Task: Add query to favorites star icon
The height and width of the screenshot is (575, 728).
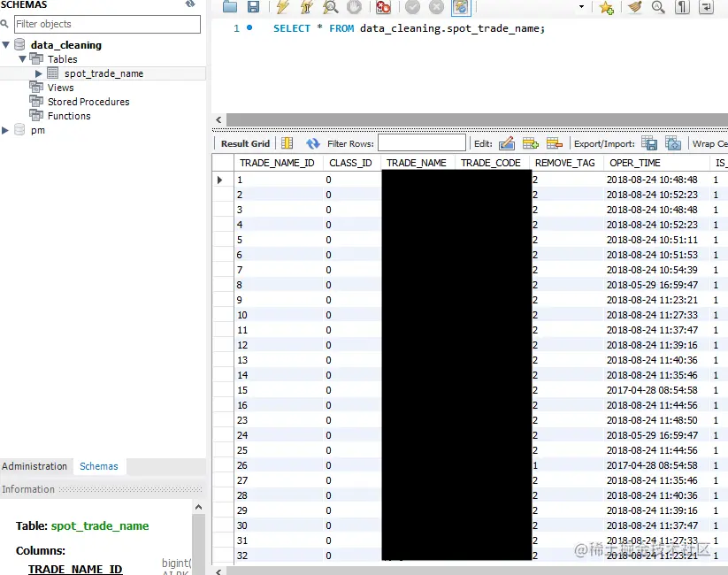Action: point(606,7)
